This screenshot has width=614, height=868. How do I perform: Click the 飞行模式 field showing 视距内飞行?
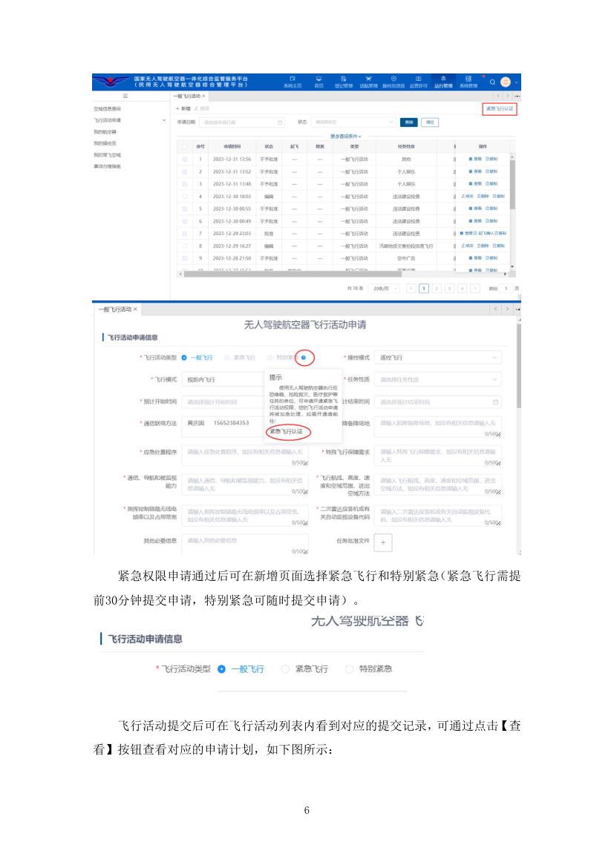[223, 380]
